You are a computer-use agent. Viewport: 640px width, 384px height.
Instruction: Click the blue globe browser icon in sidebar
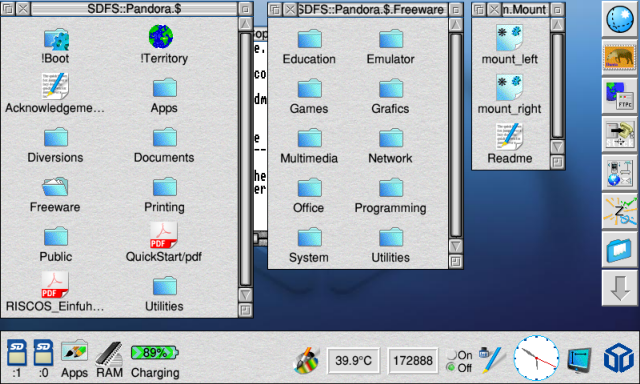pos(620,20)
